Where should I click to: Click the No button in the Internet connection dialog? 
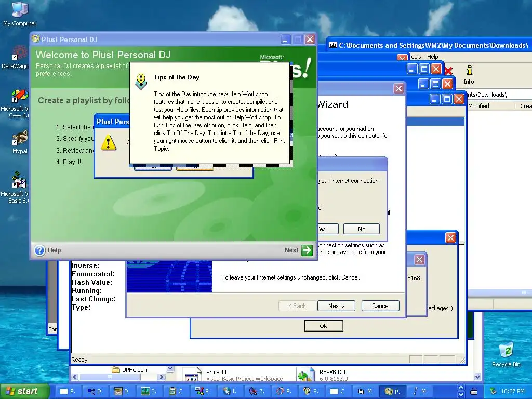[x=362, y=229]
